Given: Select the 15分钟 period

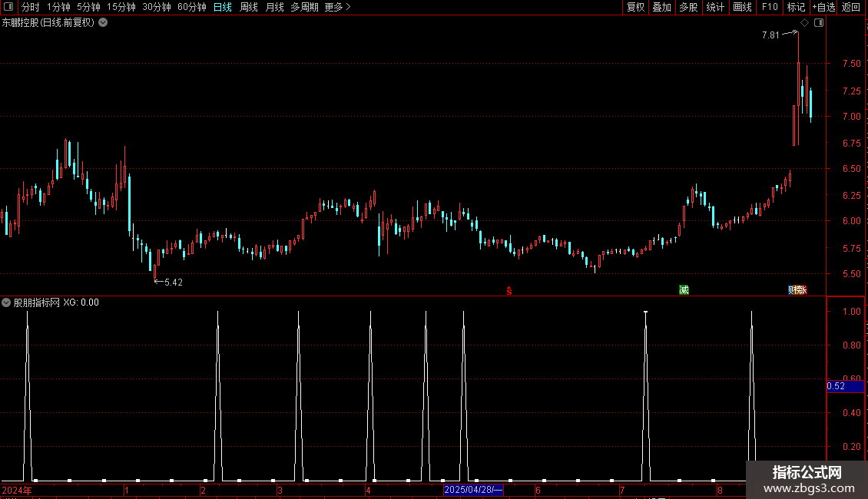Looking at the screenshot, I should [121, 7].
